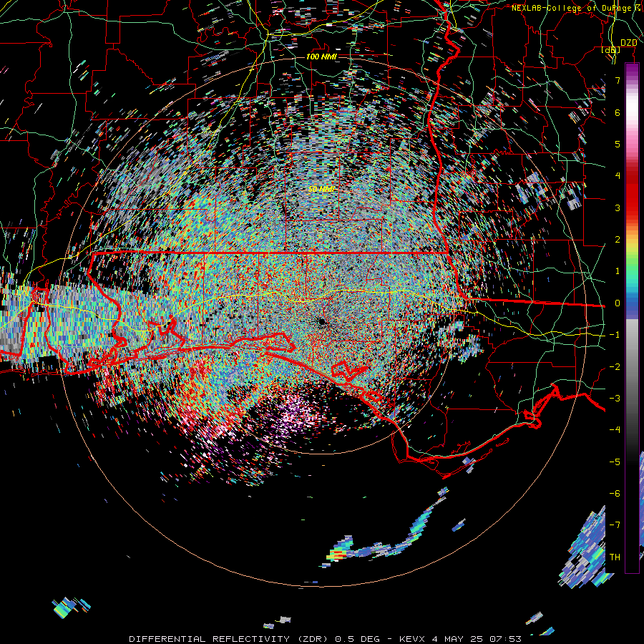Click the "50 NMI" range ring label

tap(321, 189)
